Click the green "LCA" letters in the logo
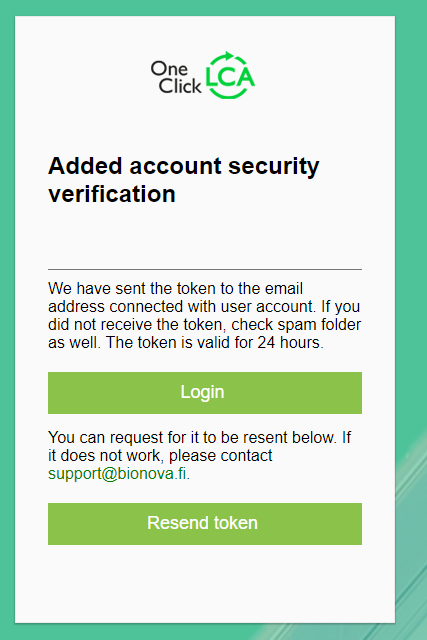Image resolution: width=427 pixels, height=640 pixels. pyautogui.click(x=230, y=77)
